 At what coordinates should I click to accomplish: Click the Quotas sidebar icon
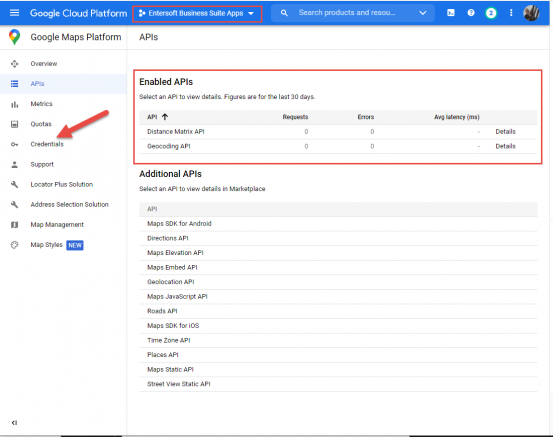[x=14, y=124]
